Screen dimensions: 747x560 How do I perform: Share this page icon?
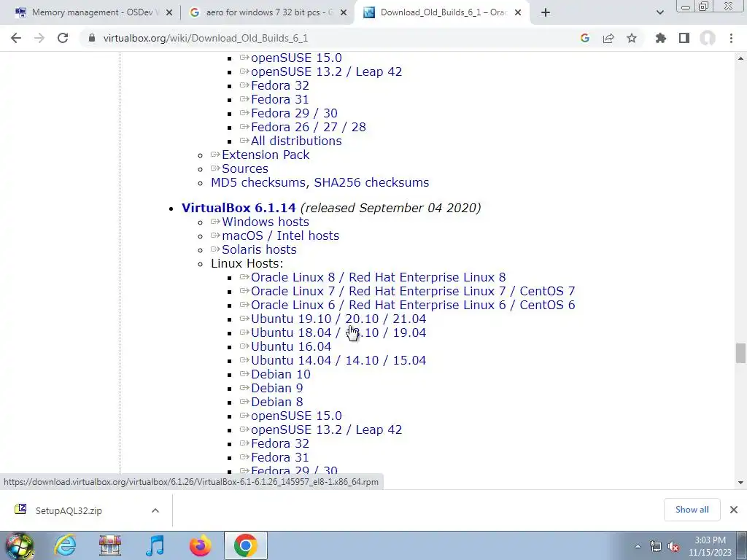608,38
